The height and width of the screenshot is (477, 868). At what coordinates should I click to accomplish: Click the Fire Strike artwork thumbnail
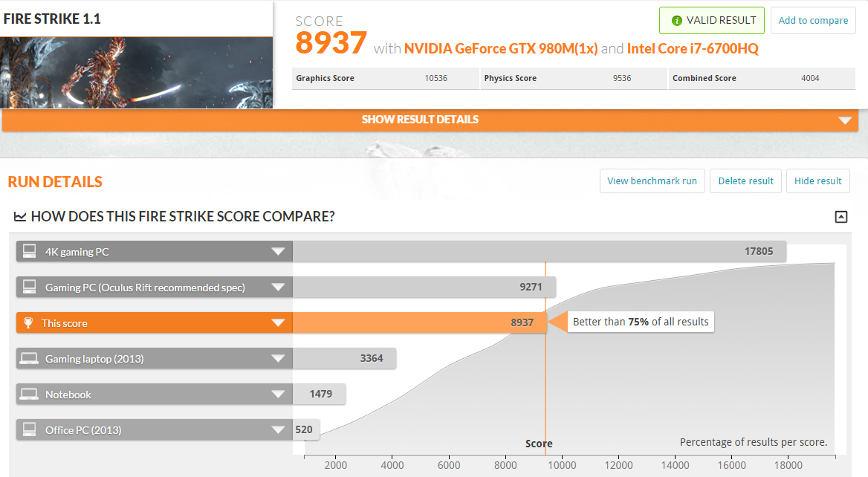click(136, 73)
